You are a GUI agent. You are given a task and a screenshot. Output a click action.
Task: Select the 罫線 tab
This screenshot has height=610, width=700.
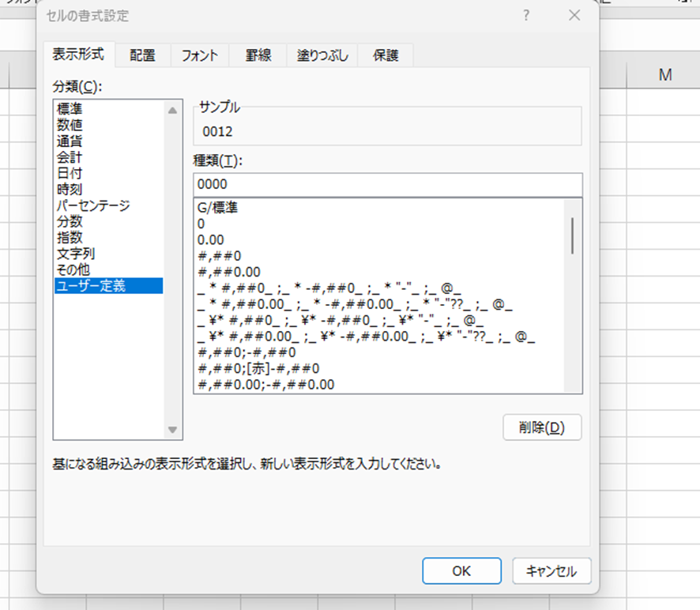tap(258, 55)
